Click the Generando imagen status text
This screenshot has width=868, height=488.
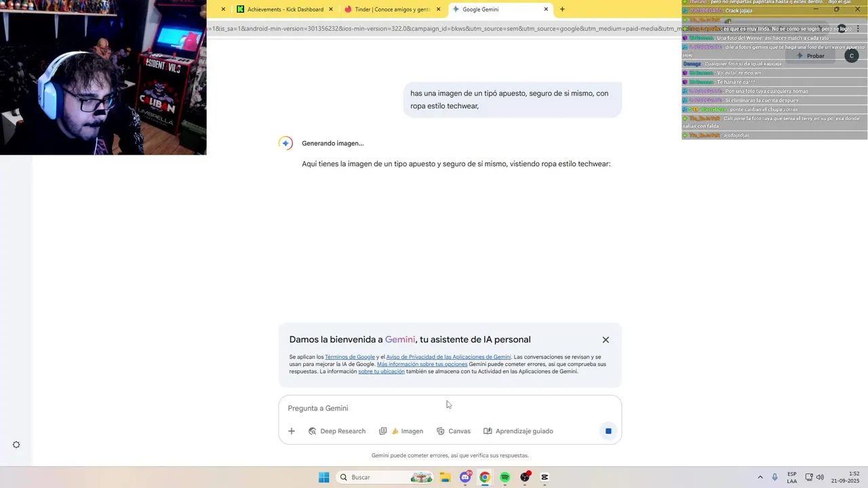[x=332, y=143]
